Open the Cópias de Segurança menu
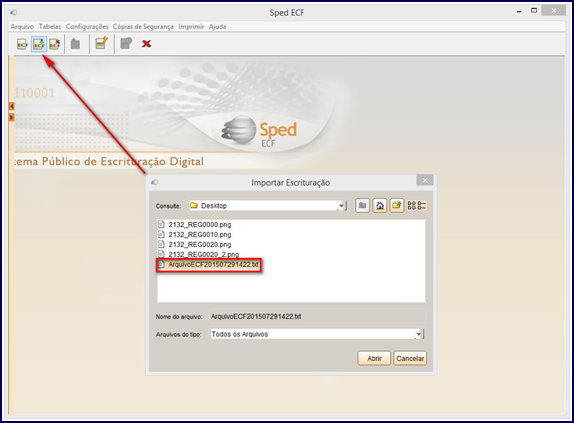 (x=143, y=27)
